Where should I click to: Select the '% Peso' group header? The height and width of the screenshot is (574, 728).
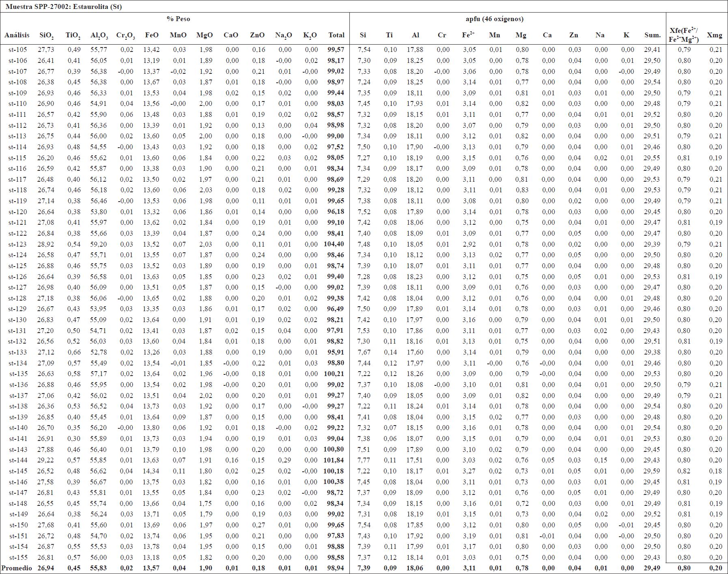[178, 19]
